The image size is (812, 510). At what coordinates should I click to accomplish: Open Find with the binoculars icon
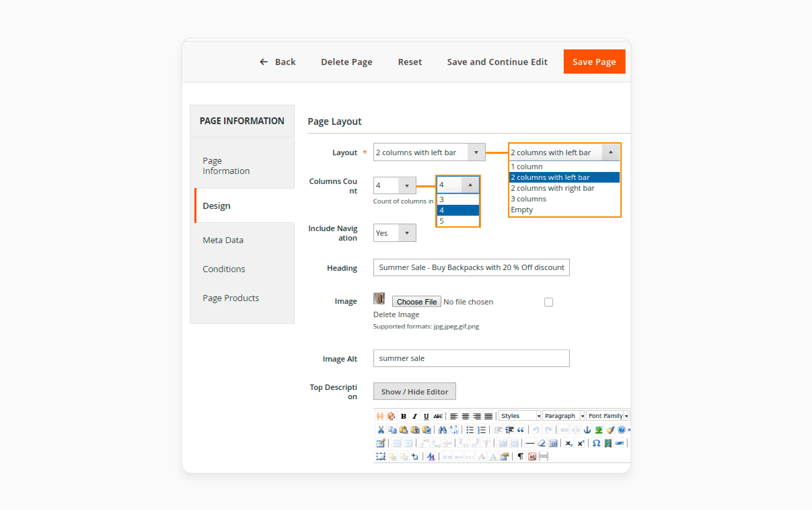(x=442, y=429)
